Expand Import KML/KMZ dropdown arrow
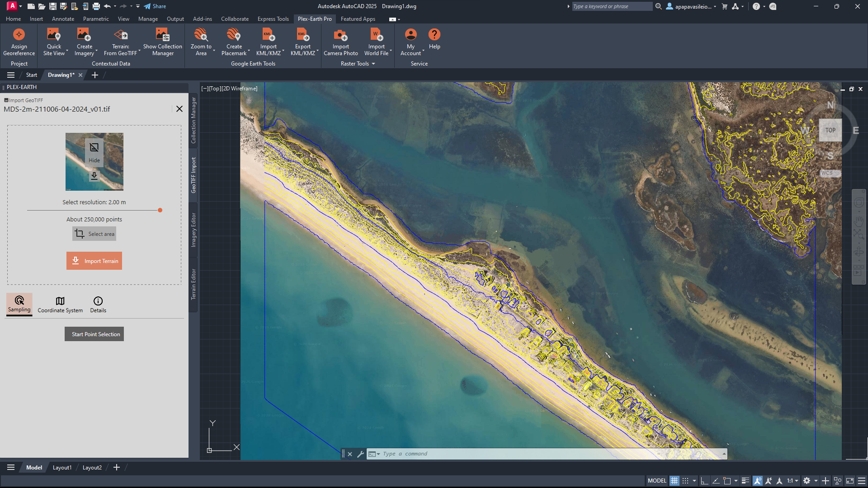Viewport: 868px width, 488px height. pos(283,51)
